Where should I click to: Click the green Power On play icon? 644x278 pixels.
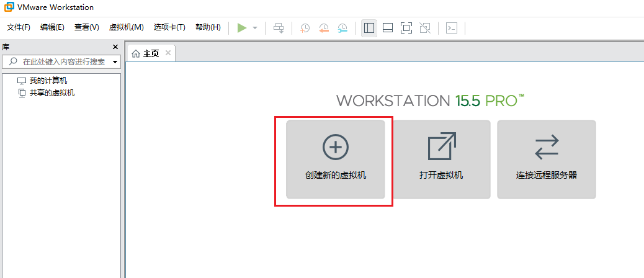point(242,28)
